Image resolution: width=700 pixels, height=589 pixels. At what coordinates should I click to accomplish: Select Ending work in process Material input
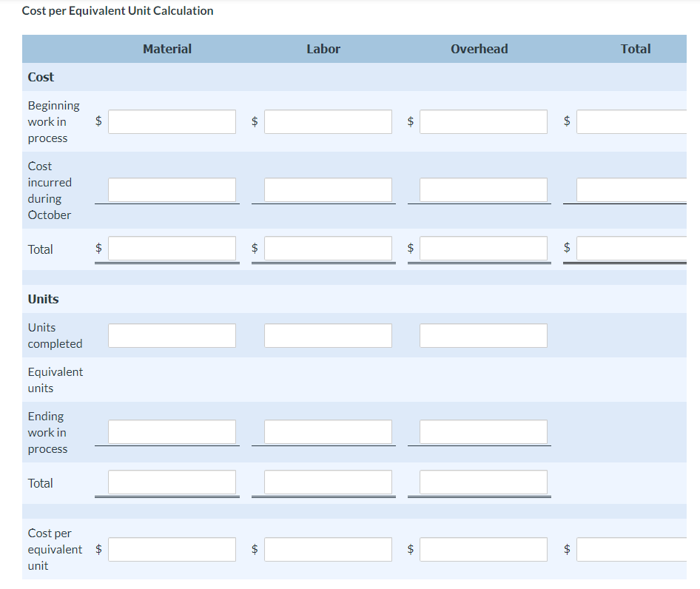[x=172, y=432]
